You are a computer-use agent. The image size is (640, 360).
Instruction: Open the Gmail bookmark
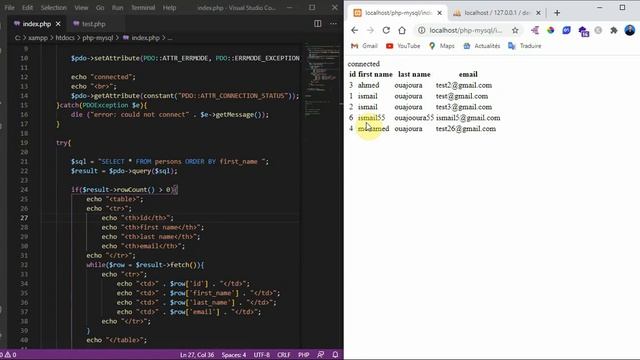364,46
